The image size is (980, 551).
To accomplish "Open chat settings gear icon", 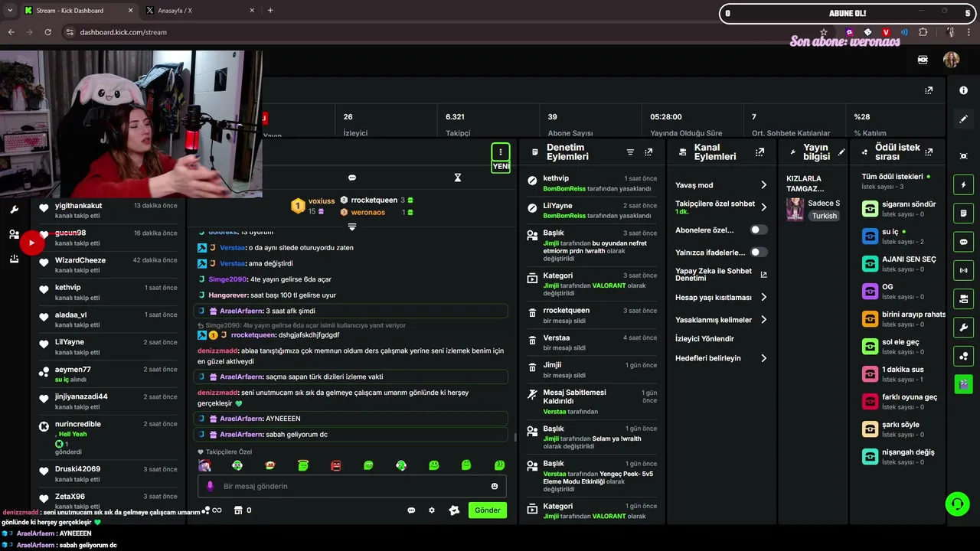I will (432, 510).
